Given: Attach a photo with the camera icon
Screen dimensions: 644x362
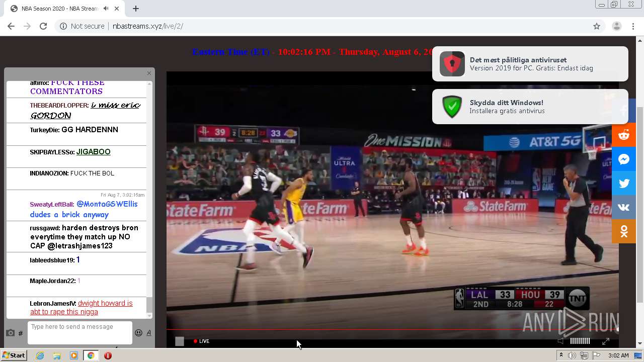Looking at the screenshot, I should (10, 333).
